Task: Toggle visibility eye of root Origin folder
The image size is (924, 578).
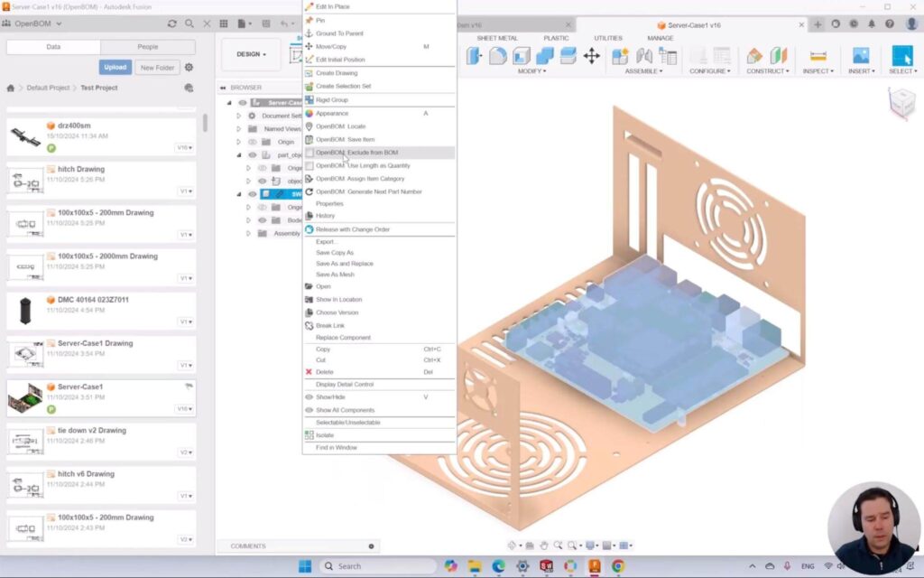Action: pyautogui.click(x=253, y=142)
